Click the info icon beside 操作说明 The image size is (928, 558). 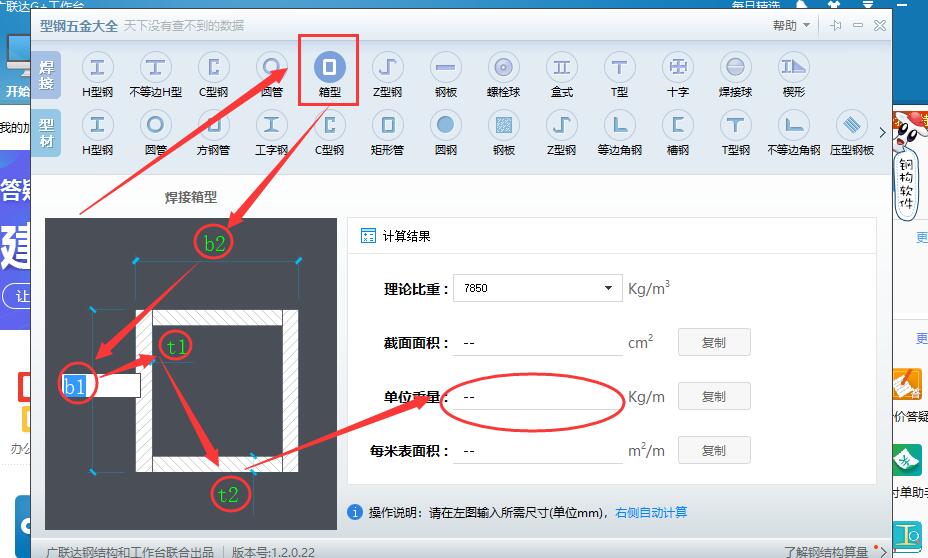(x=355, y=512)
